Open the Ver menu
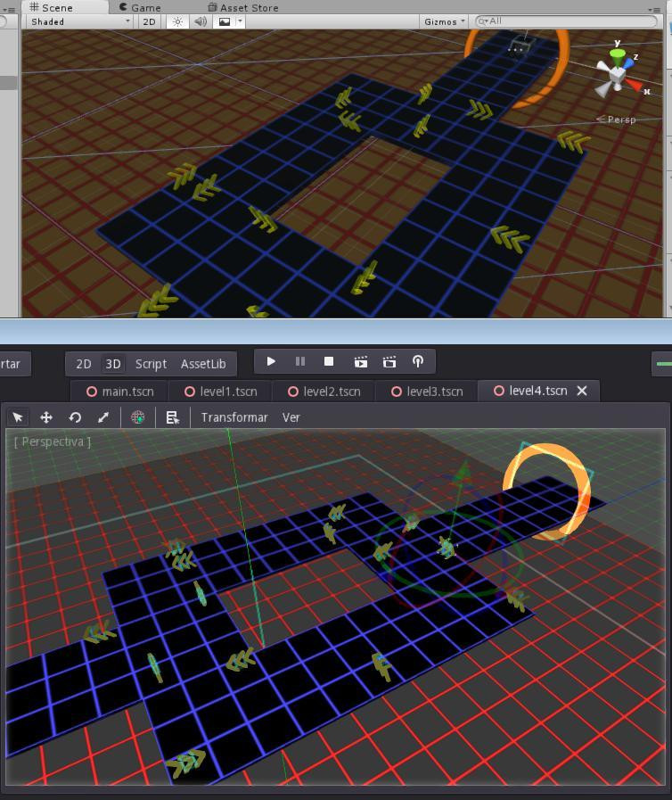 coord(291,417)
